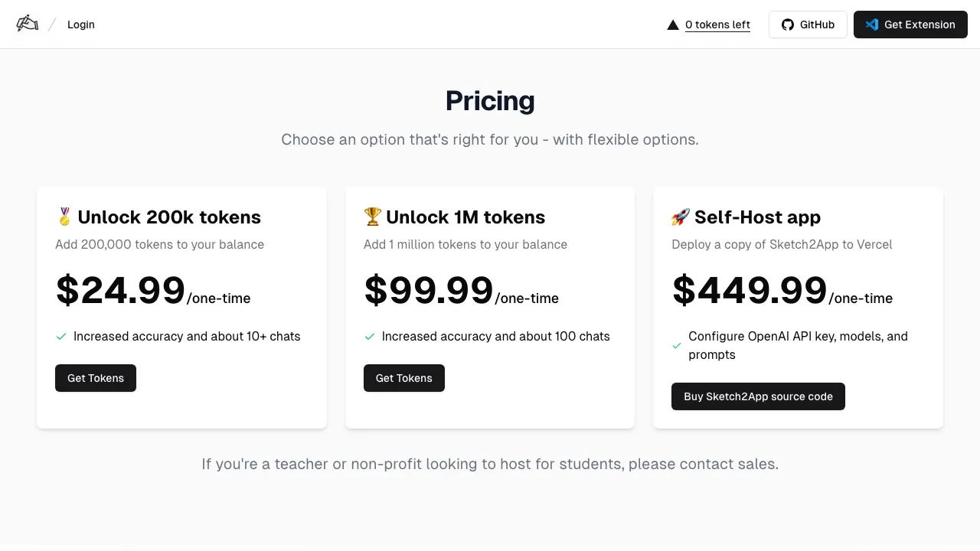The image size is (980, 551).
Task: Click the GitHub octocat icon
Action: tap(788, 24)
